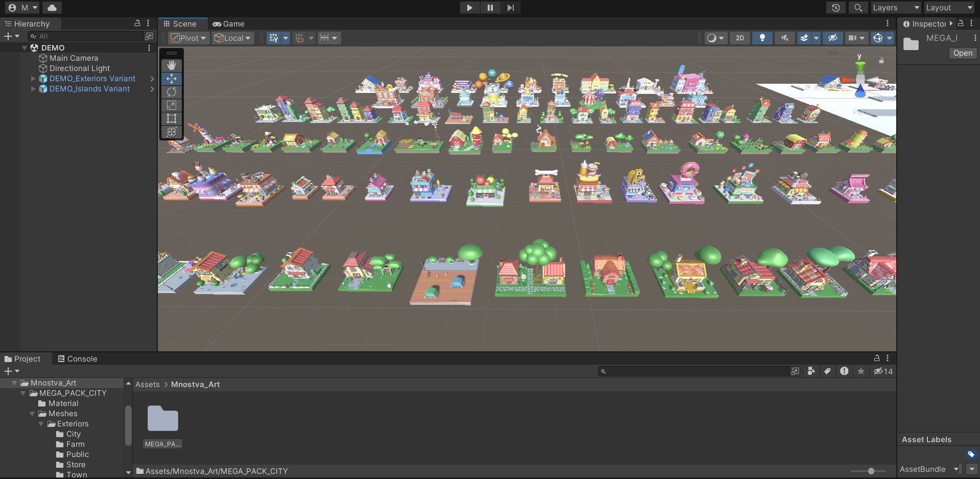Lock the Project panel
Image resolution: width=980 pixels, height=479 pixels.
876,358
